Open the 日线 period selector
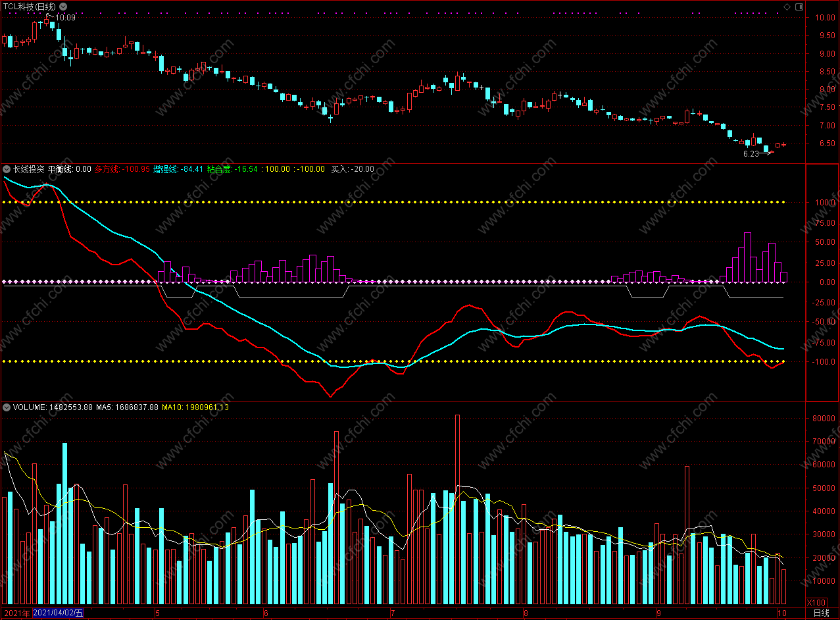 [822, 613]
